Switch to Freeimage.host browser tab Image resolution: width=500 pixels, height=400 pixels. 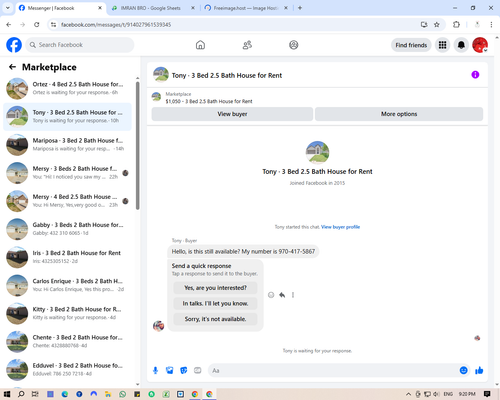(246, 8)
